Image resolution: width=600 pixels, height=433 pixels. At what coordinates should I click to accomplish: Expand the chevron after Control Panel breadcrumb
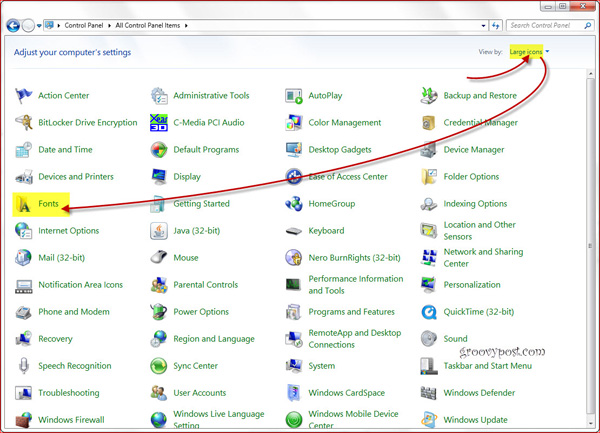109,26
